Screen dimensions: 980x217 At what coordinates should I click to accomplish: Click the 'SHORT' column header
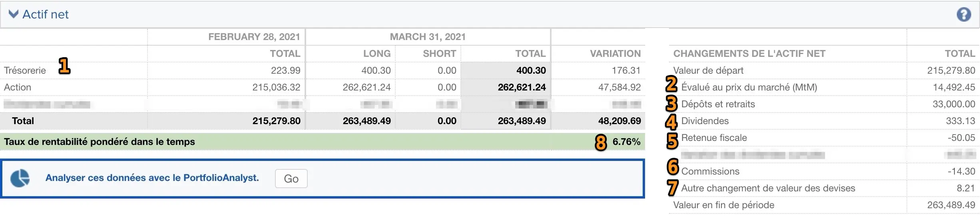(x=439, y=54)
